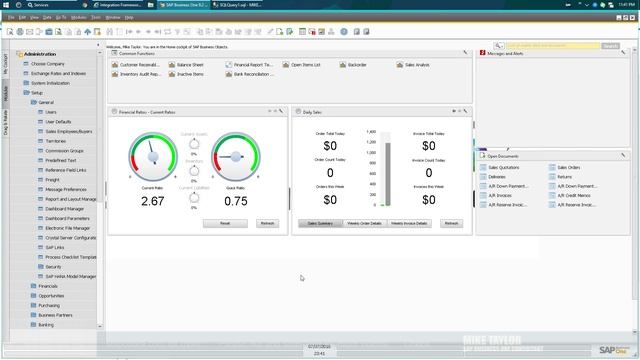The image size is (640, 360).
Task: Switch to SQL Query taskbar window
Action: coord(237,5)
